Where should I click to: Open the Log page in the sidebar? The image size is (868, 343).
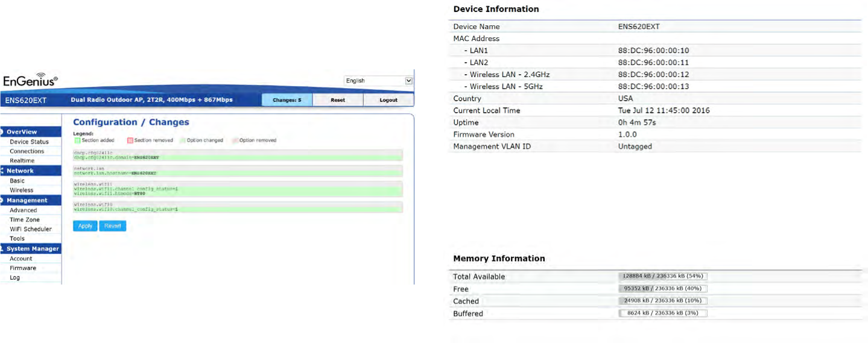(14, 278)
